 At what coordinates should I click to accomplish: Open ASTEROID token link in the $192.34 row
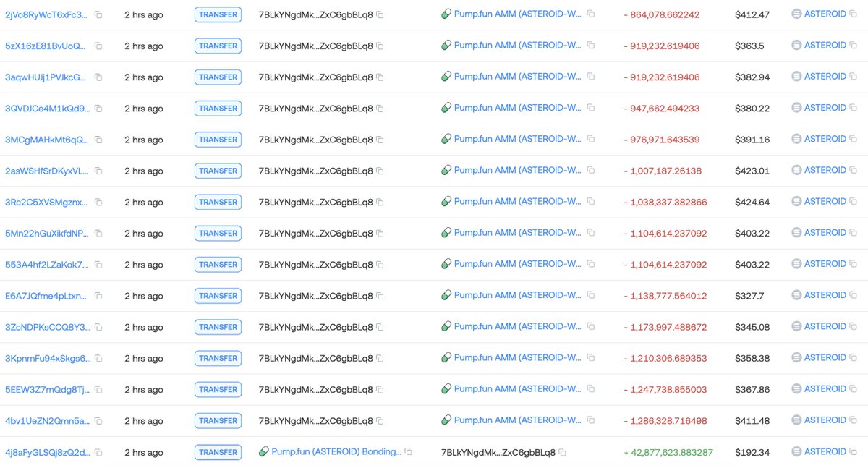[825, 451]
